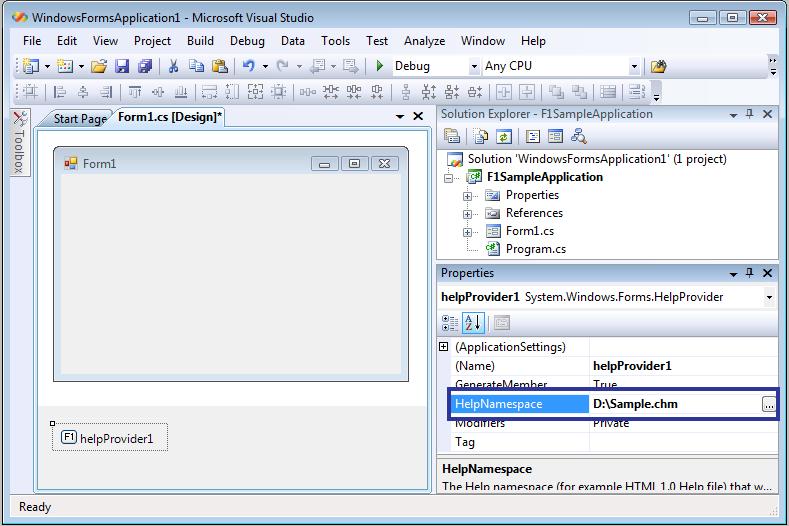Viewport: 789px width, 526px height.
Task: Open the Build menu
Action: (x=200, y=41)
